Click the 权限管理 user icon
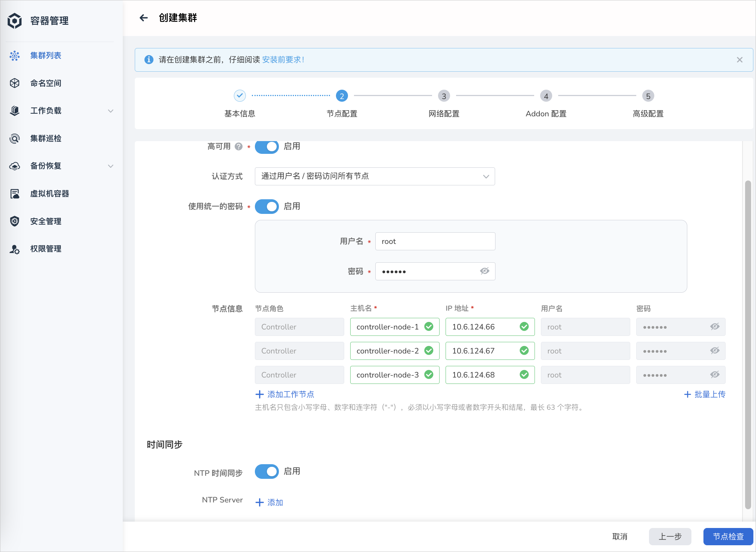The image size is (756, 552). coord(15,249)
